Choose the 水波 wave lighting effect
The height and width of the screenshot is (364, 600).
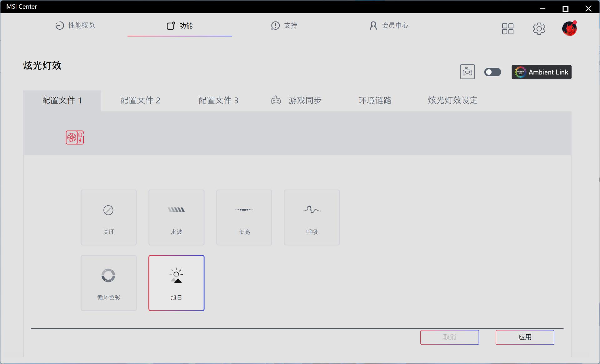[176, 217]
